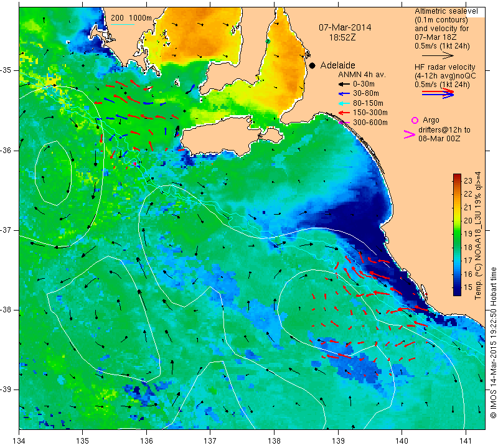Click Kangaroo Island landmass on the map

[x=222, y=136]
